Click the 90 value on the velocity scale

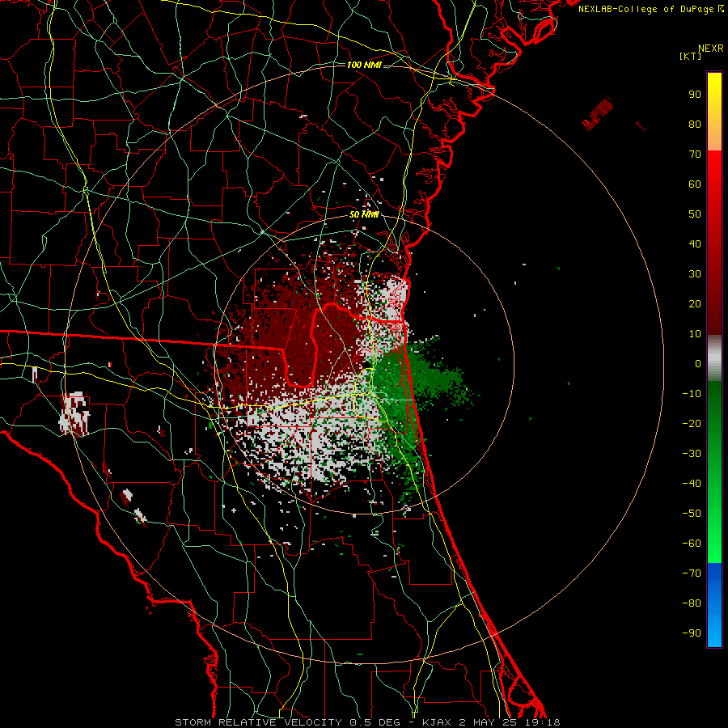pyautogui.click(x=695, y=95)
